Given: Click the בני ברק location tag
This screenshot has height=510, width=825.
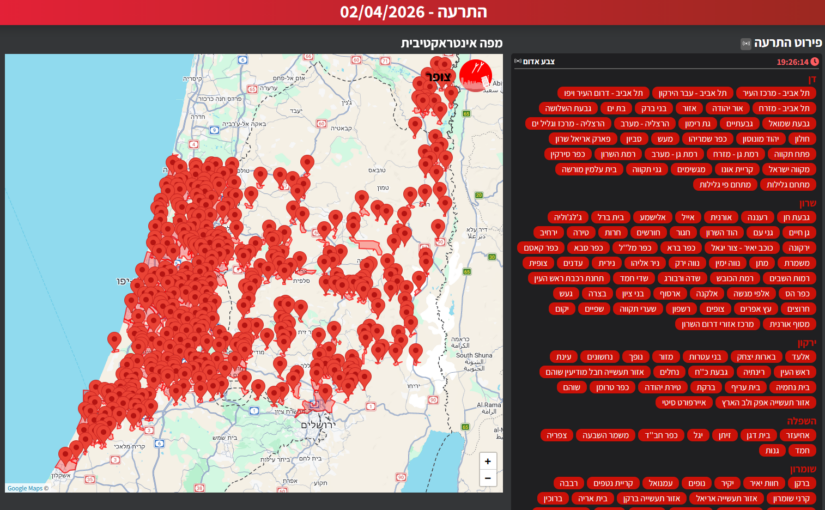Looking at the screenshot, I should [x=653, y=108].
